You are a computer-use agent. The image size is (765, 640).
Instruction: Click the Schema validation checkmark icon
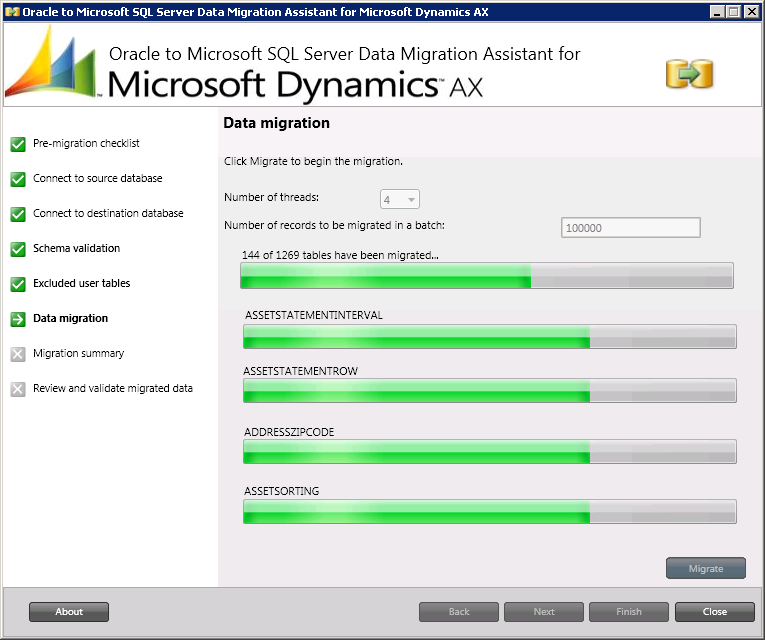(x=18, y=249)
